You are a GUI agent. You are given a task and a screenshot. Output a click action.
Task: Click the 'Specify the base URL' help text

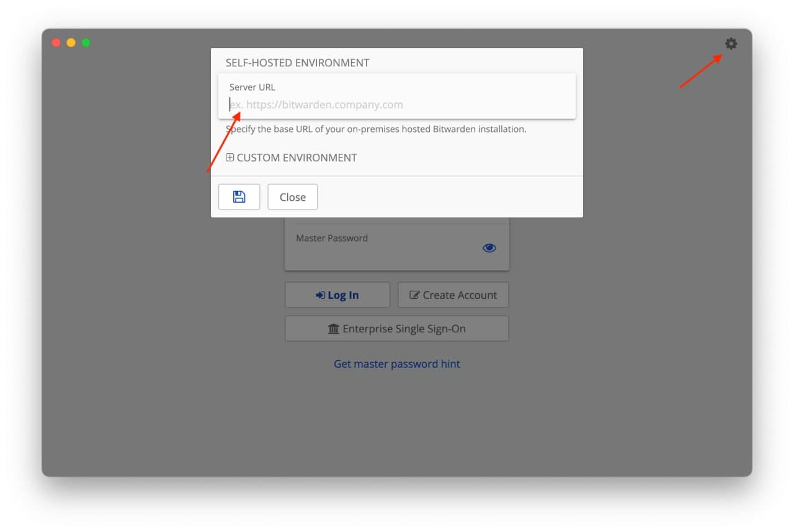pyautogui.click(x=376, y=129)
